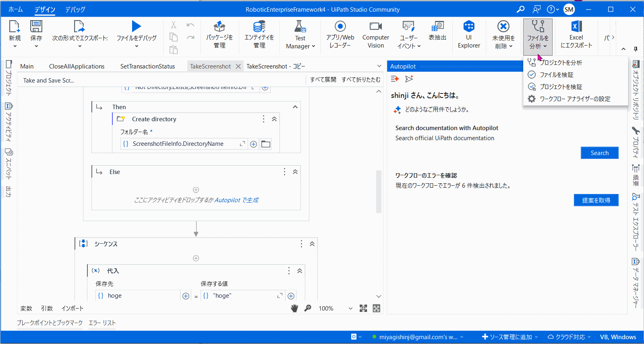644x344 pixels.
Task: Click すべて展開 expand all
Action: tap(323, 80)
